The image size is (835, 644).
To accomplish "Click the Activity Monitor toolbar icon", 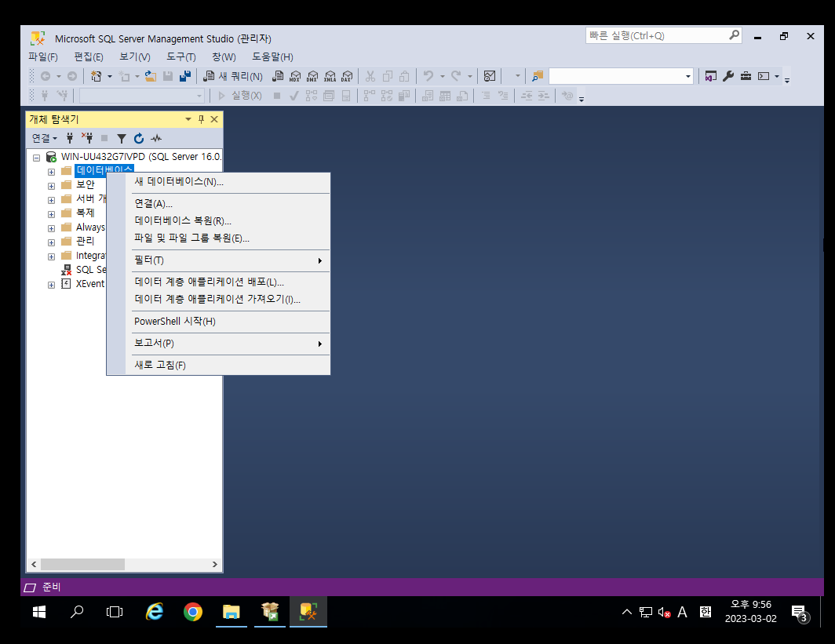I will tap(490, 76).
